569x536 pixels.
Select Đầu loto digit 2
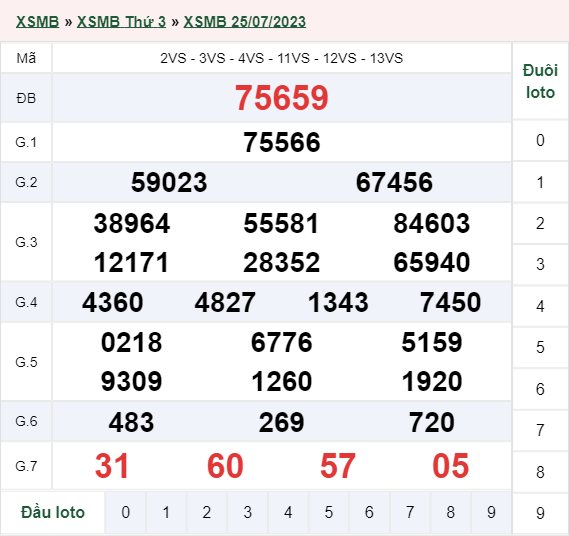(x=207, y=512)
